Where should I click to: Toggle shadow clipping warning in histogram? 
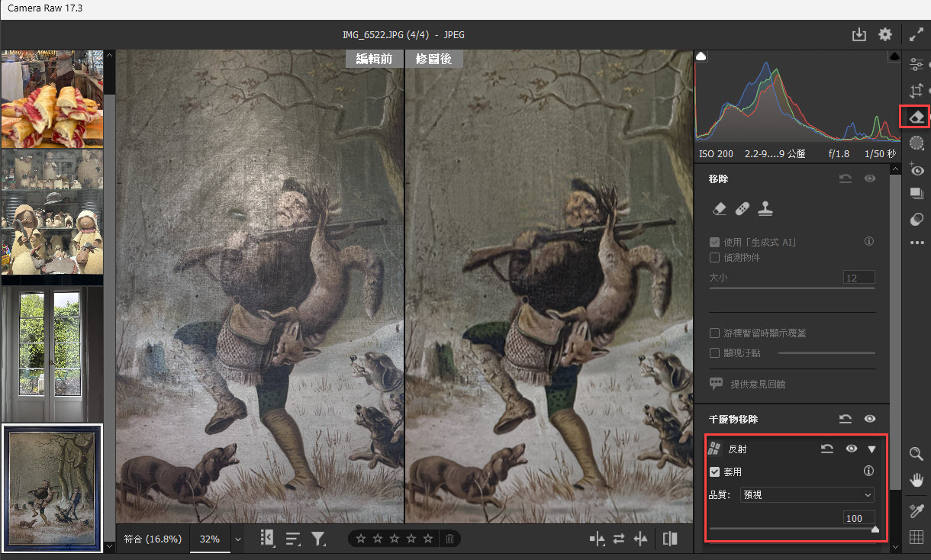coord(702,56)
